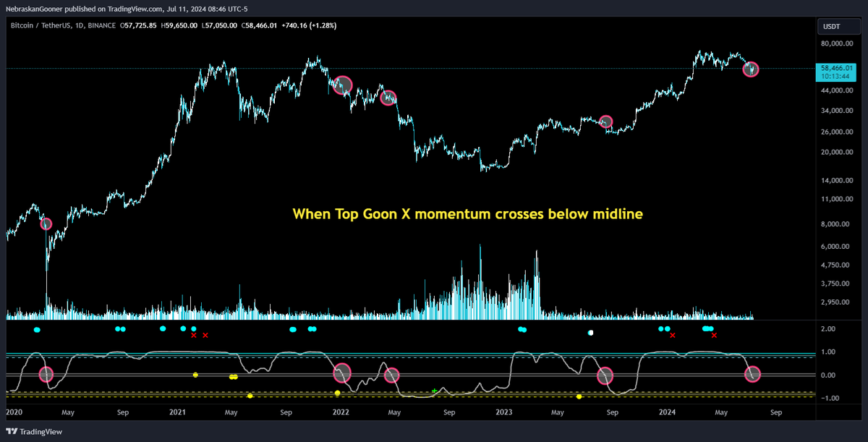The image size is (868, 442).
Task: Click the indicator scale label 1.00
Action: click(830, 352)
